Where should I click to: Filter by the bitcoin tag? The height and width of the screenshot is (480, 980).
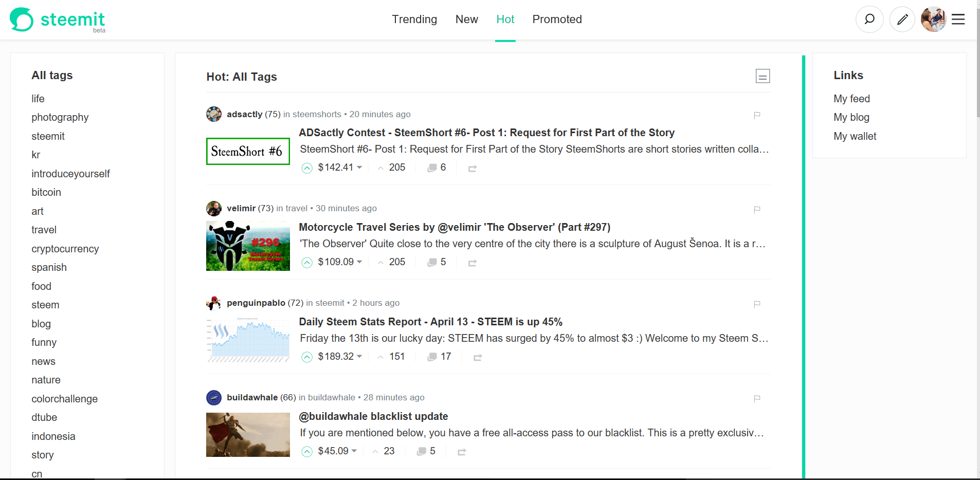[46, 192]
